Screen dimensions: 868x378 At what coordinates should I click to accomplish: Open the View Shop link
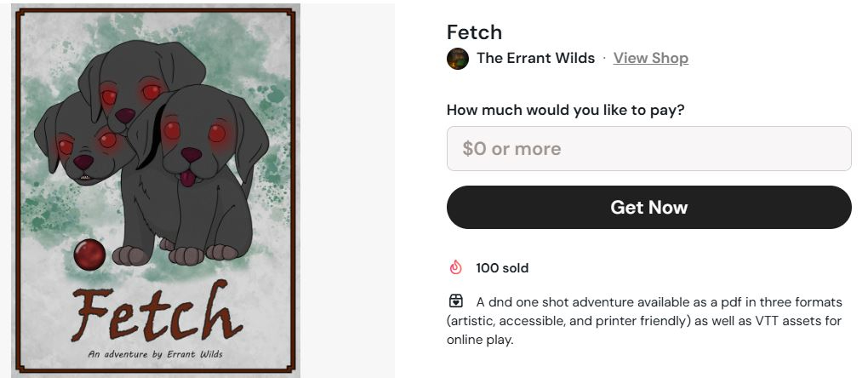click(650, 58)
